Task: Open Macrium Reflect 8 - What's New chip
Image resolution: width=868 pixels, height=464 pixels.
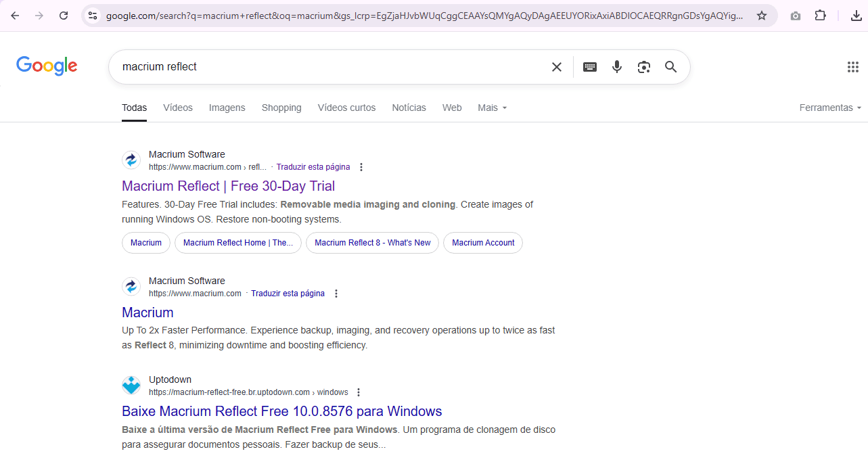Action: pyautogui.click(x=373, y=243)
